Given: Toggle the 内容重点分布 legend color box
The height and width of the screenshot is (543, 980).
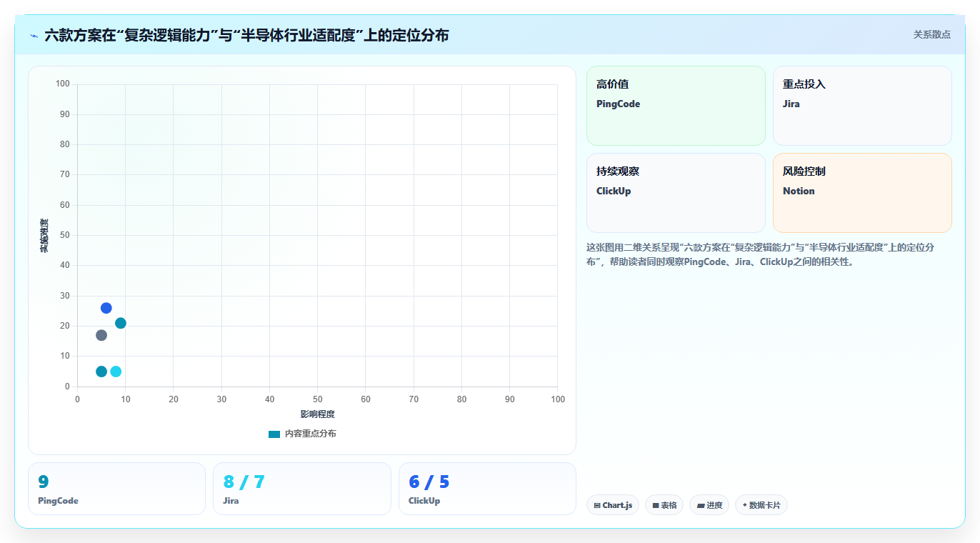Looking at the screenshot, I should [274, 434].
